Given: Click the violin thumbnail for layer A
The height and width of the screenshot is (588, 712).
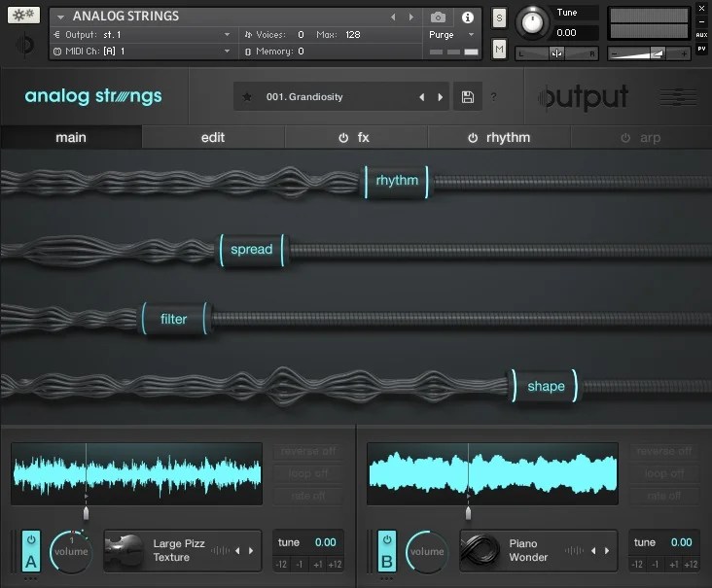Looking at the screenshot, I should click(x=124, y=551).
